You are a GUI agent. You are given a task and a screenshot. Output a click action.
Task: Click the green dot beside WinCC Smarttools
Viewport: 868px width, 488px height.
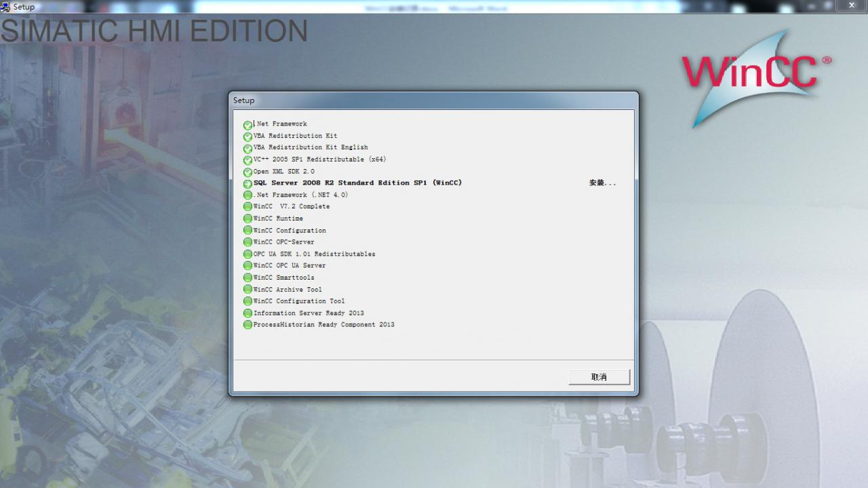[248, 278]
